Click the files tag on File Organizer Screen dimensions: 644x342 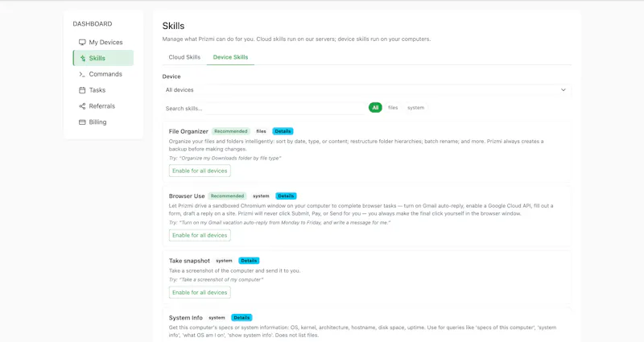click(x=261, y=131)
